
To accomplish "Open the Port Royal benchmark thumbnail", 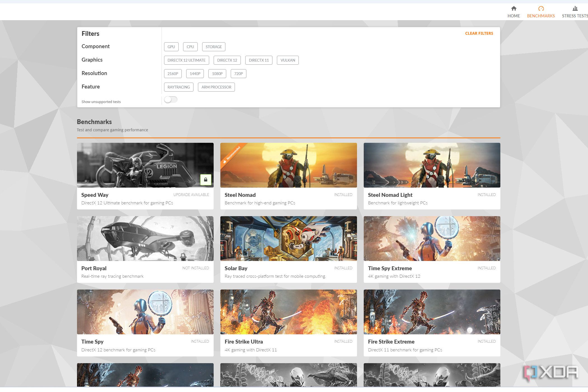I will [145, 238].
